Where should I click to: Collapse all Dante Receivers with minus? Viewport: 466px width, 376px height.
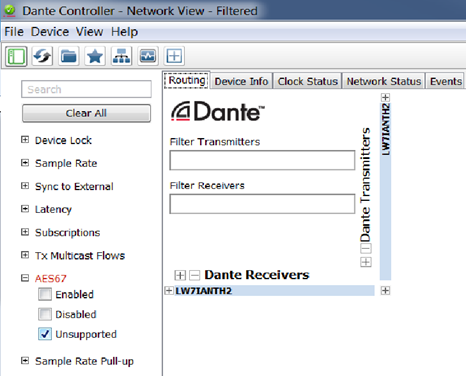pos(195,275)
